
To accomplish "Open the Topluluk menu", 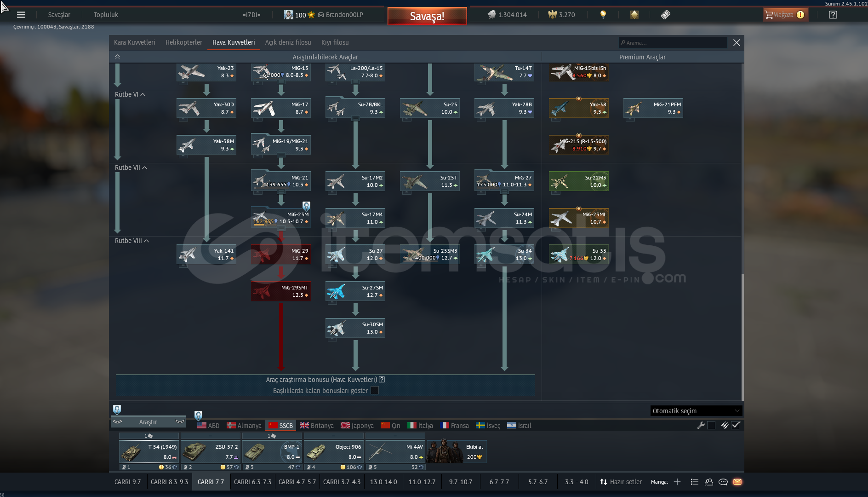I will click(x=106, y=15).
